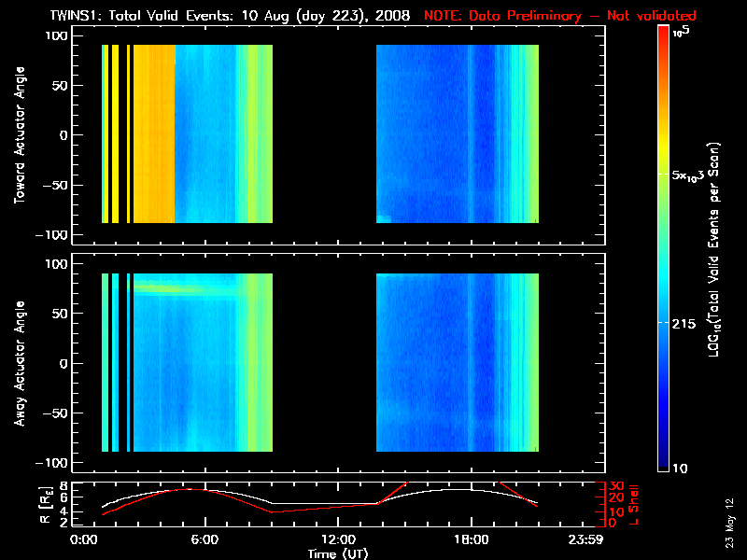
Task: Click the '10' label at the color bar bottom
Action: tap(680, 469)
